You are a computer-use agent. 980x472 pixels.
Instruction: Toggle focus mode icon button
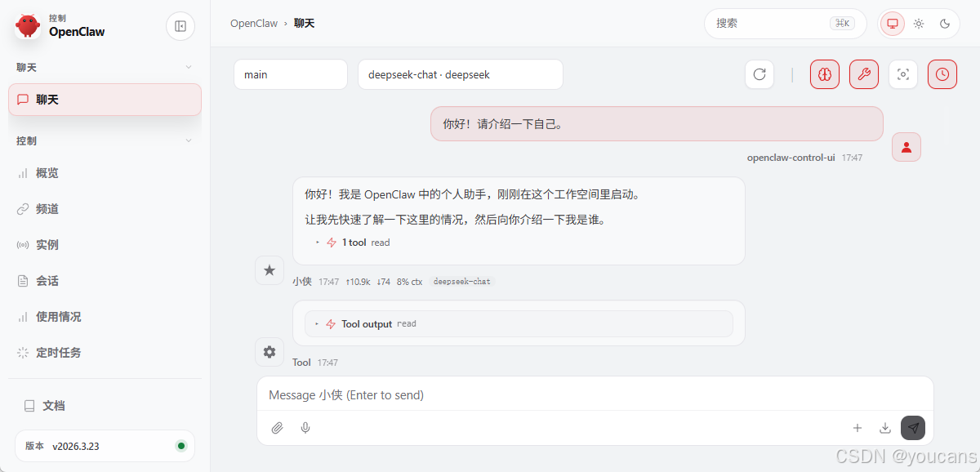tap(903, 74)
